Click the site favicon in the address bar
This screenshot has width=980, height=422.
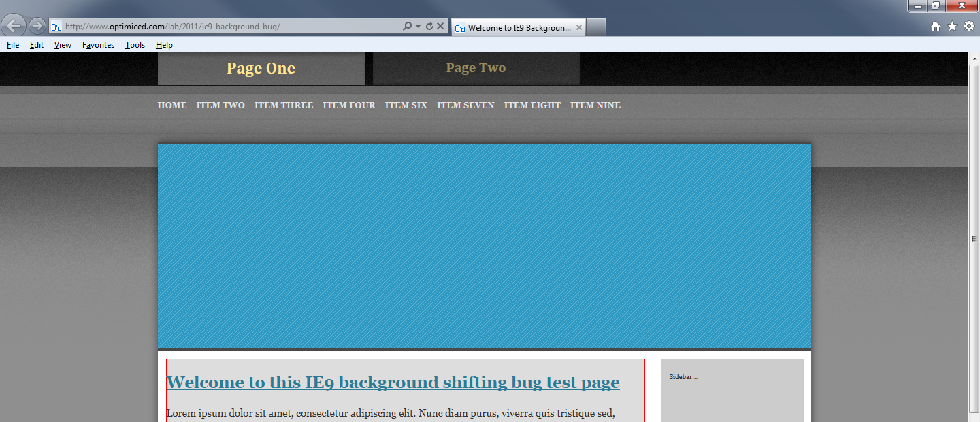(x=56, y=27)
